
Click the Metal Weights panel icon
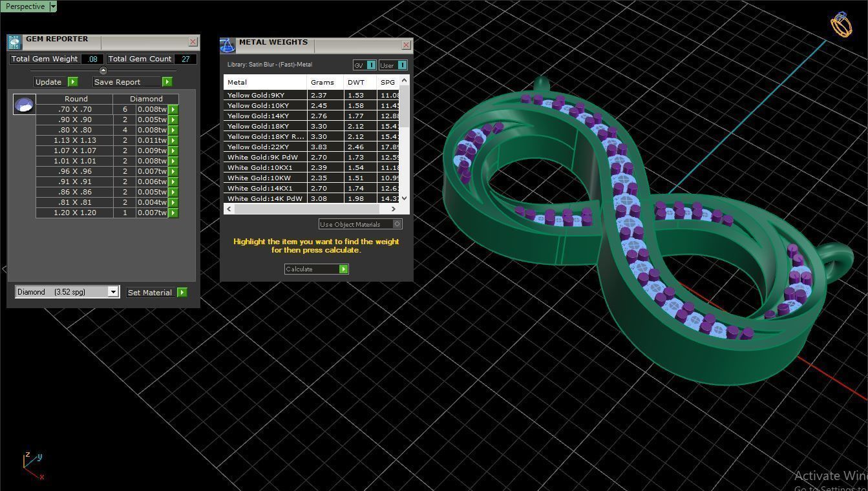(228, 45)
